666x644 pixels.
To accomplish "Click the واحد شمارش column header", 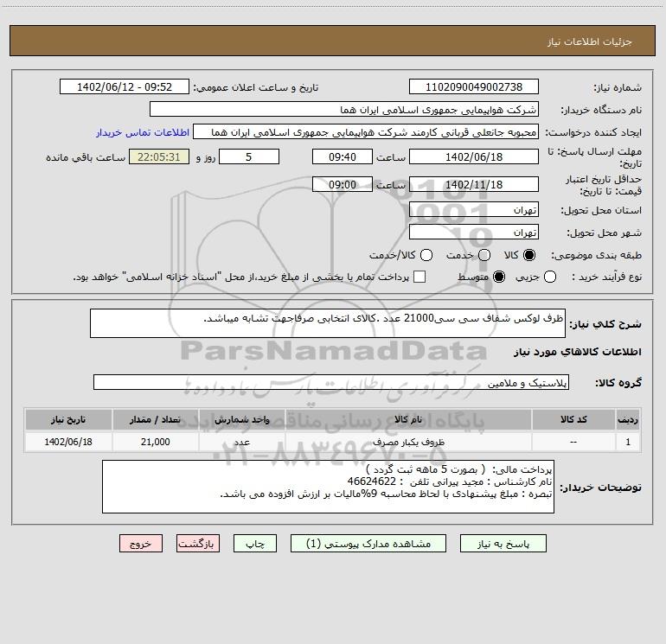I will pos(241,419).
